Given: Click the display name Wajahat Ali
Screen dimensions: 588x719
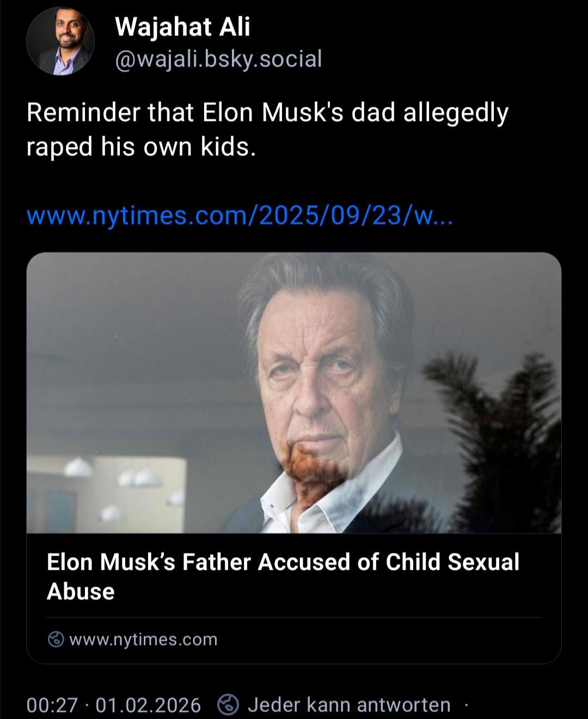Looking at the screenshot, I should [x=182, y=27].
